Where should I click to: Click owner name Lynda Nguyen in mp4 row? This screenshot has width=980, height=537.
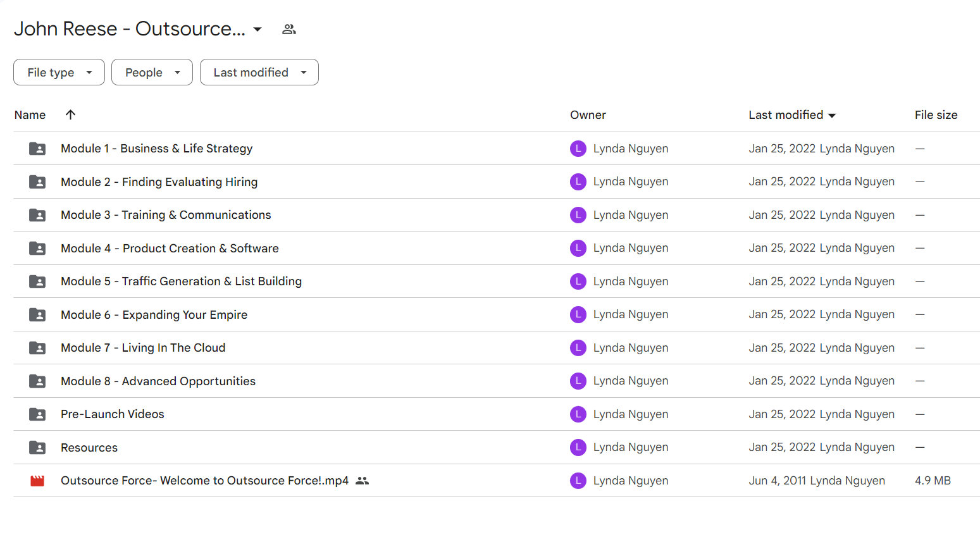631,481
